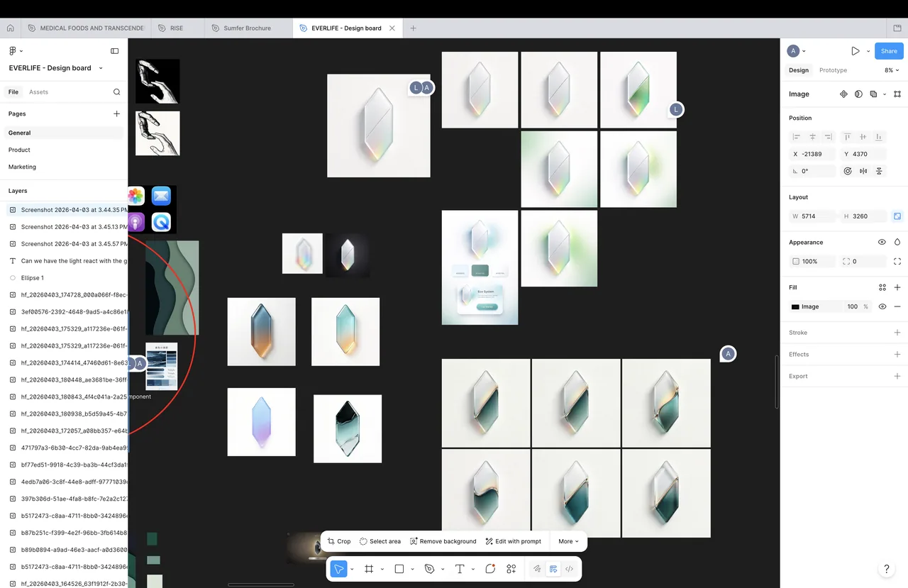Select the Rectangle shape tool

399,569
